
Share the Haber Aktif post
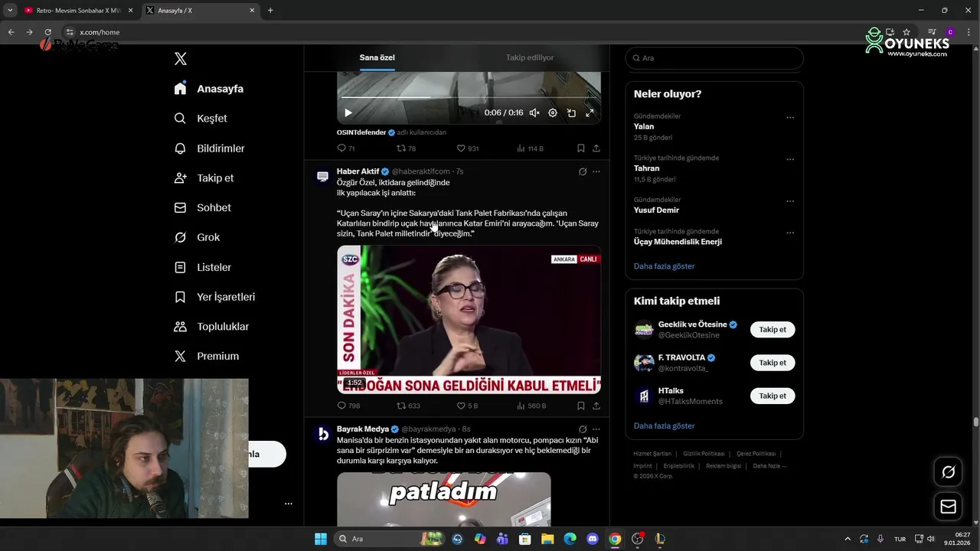click(596, 406)
